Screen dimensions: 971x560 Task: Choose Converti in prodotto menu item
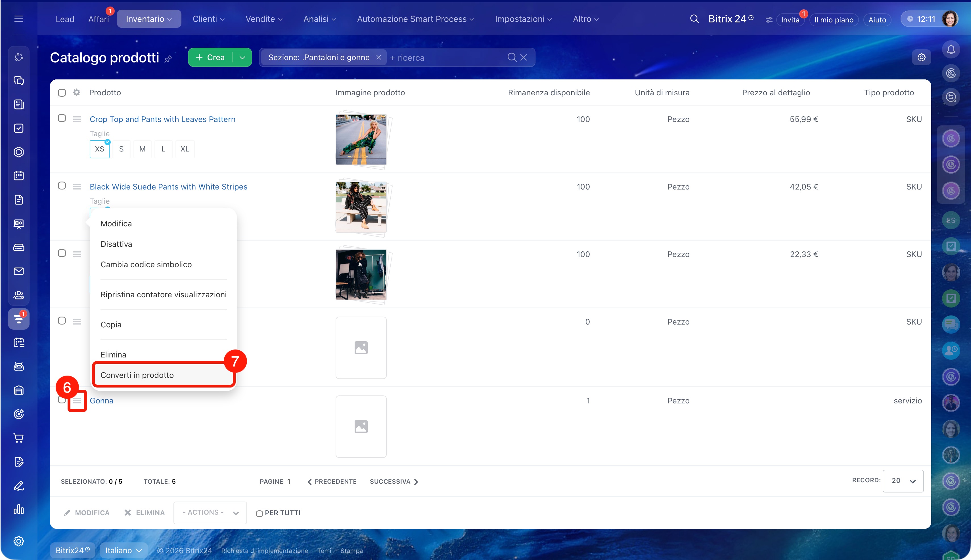[137, 375]
